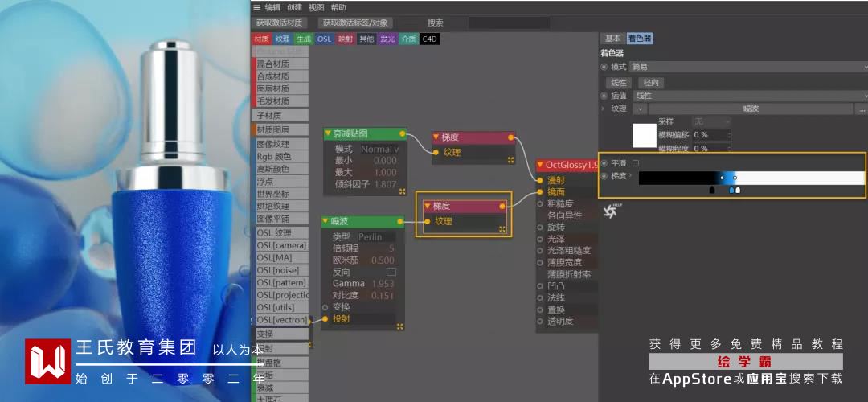Collapse the 衰减贴图 node triangle
This screenshot has width=868, height=402.
[x=328, y=133]
